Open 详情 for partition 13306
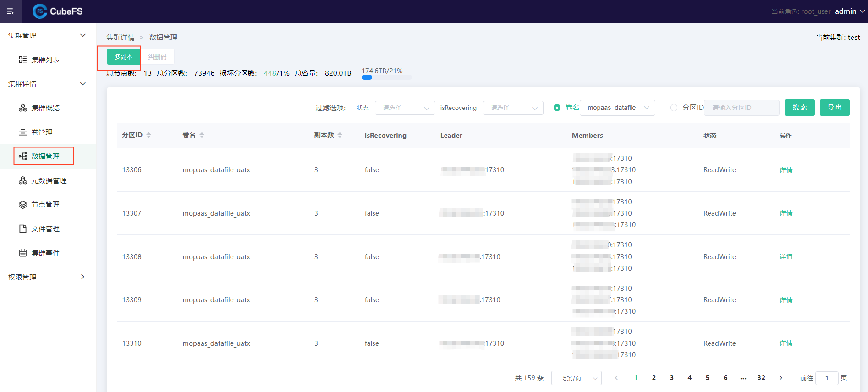This screenshot has width=868, height=392. tap(786, 170)
